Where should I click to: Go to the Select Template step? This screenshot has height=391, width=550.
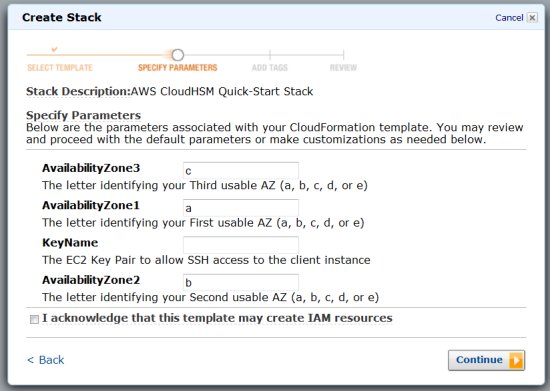(x=60, y=68)
